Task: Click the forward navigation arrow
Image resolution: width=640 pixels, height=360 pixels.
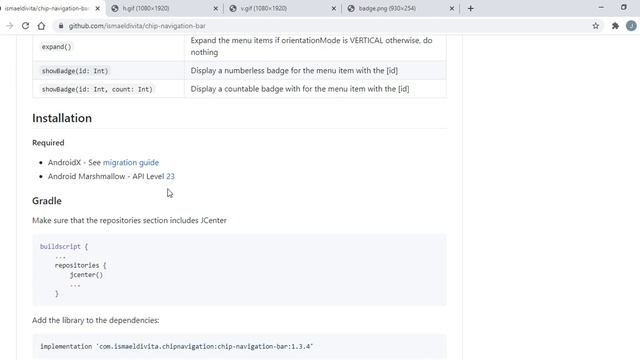Action: [9, 26]
